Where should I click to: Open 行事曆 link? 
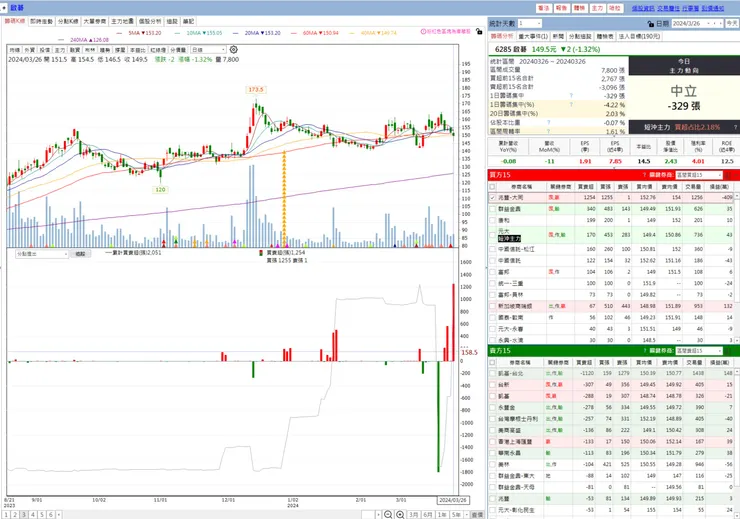coord(690,8)
